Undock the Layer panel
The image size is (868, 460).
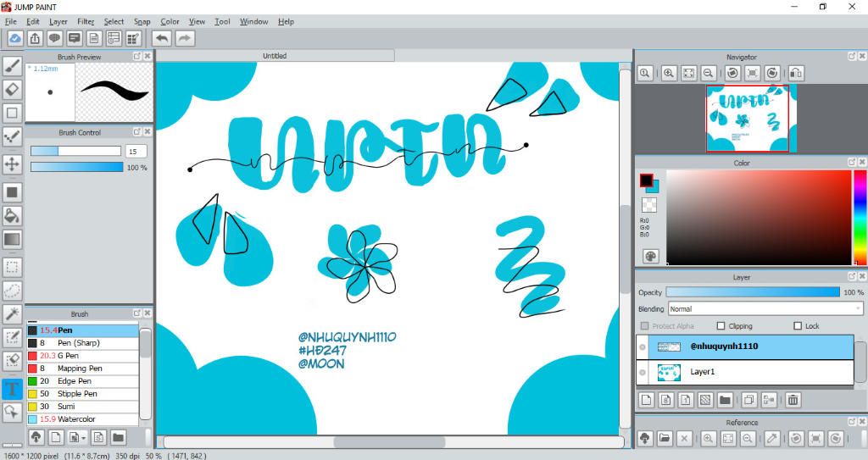[852, 276]
